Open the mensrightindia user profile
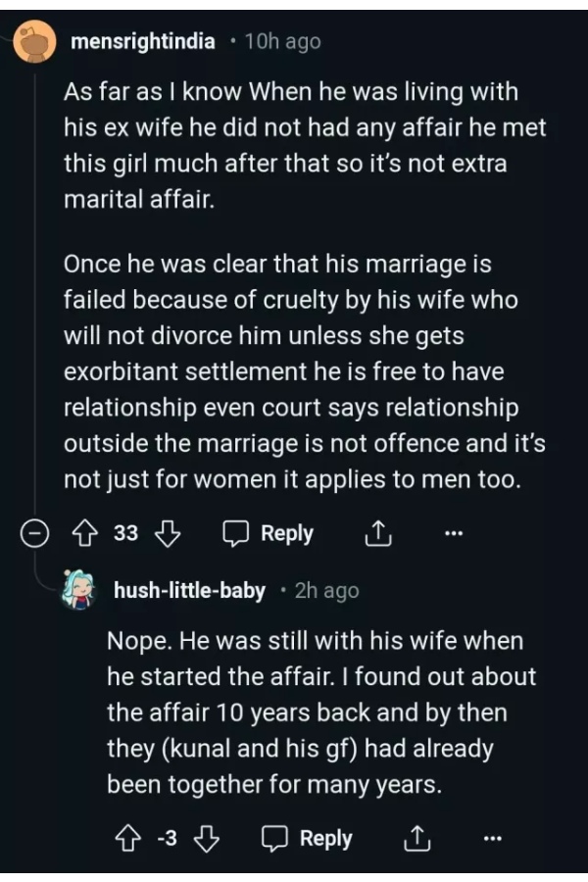This screenshot has height=882, width=588. click(143, 41)
